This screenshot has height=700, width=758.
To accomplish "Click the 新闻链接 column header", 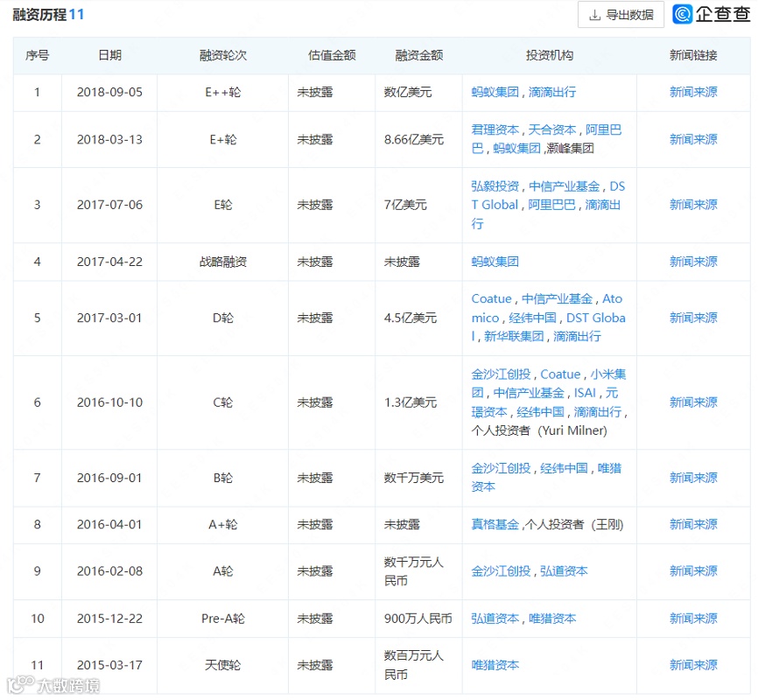I will point(693,55).
